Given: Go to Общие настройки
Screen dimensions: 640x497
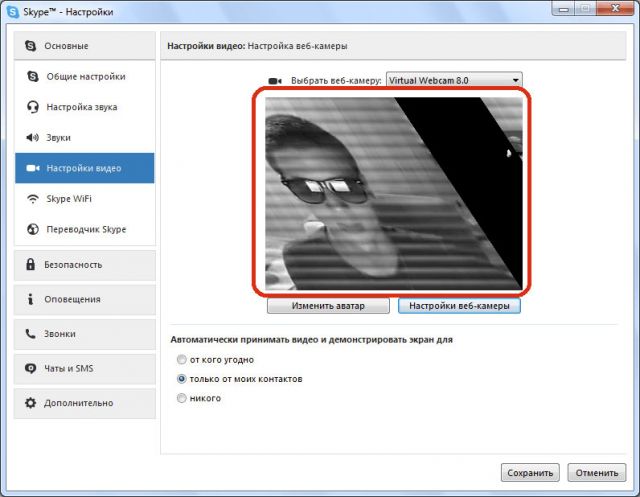Looking at the screenshot, I should (x=85, y=76).
